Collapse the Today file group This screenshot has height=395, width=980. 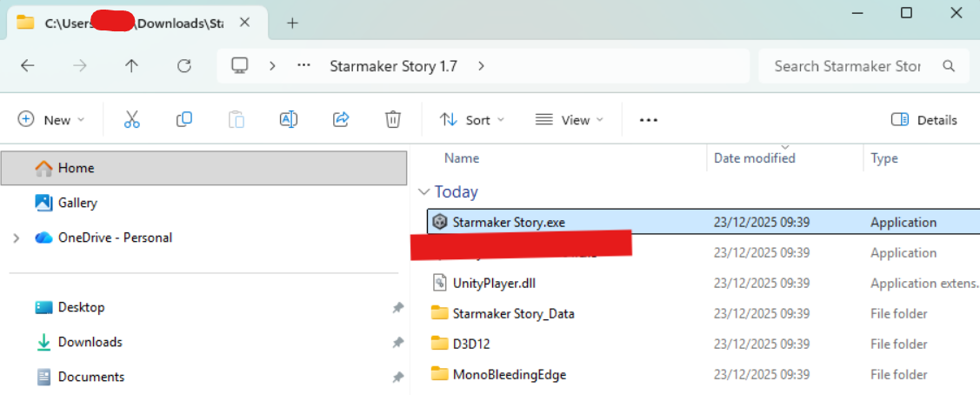pyautogui.click(x=424, y=192)
